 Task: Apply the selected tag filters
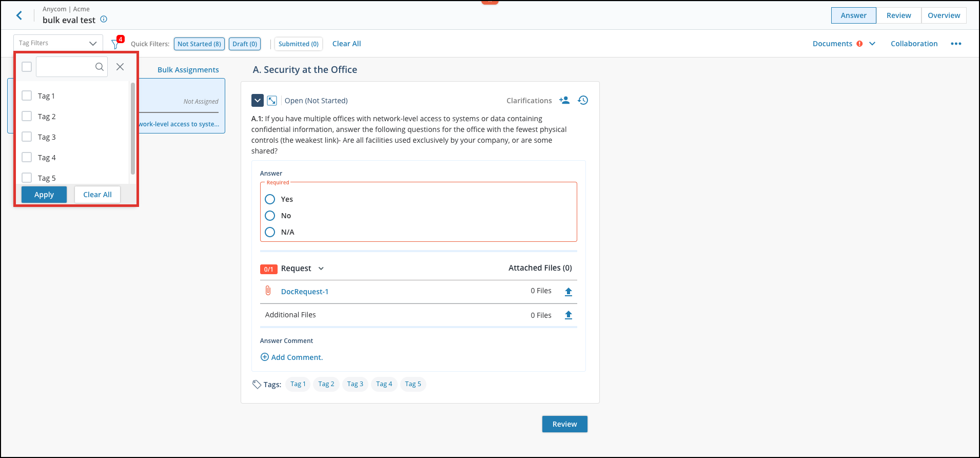[x=44, y=195]
